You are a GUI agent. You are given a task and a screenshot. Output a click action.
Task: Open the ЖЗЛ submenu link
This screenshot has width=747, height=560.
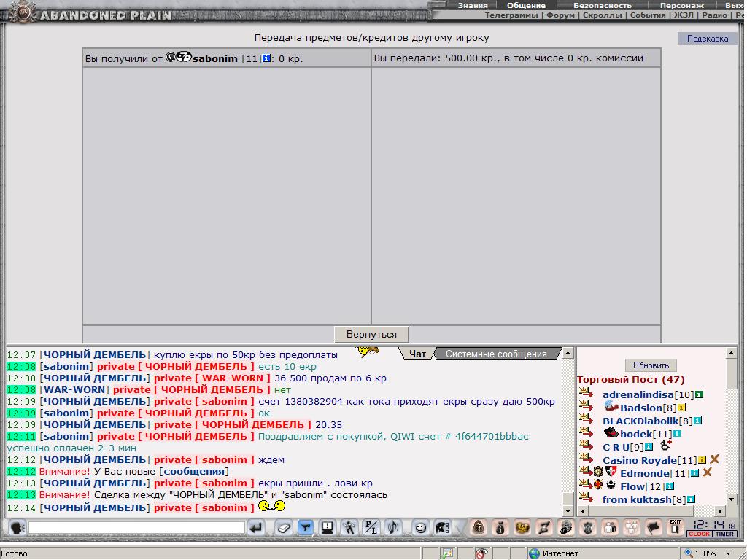[x=684, y=15]
